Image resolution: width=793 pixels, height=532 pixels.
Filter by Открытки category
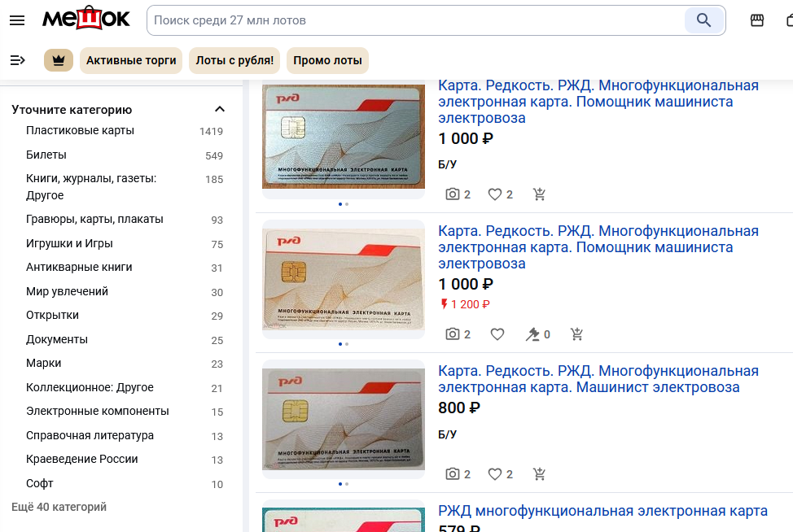click(52, 316)
